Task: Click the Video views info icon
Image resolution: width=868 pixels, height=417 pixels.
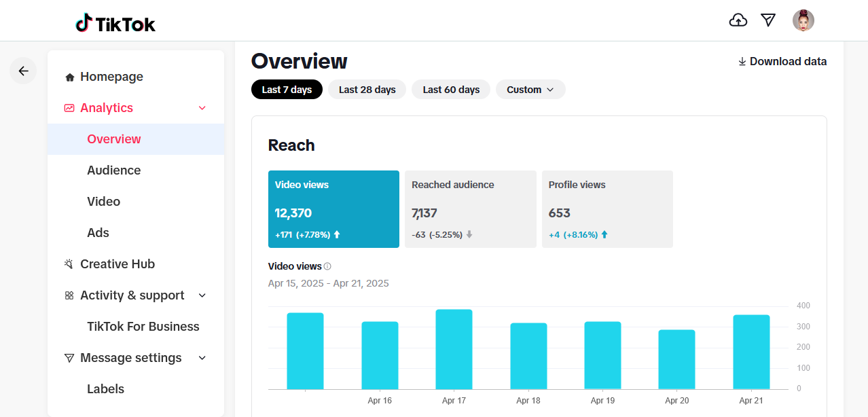Action: click(x=327, y=266)
